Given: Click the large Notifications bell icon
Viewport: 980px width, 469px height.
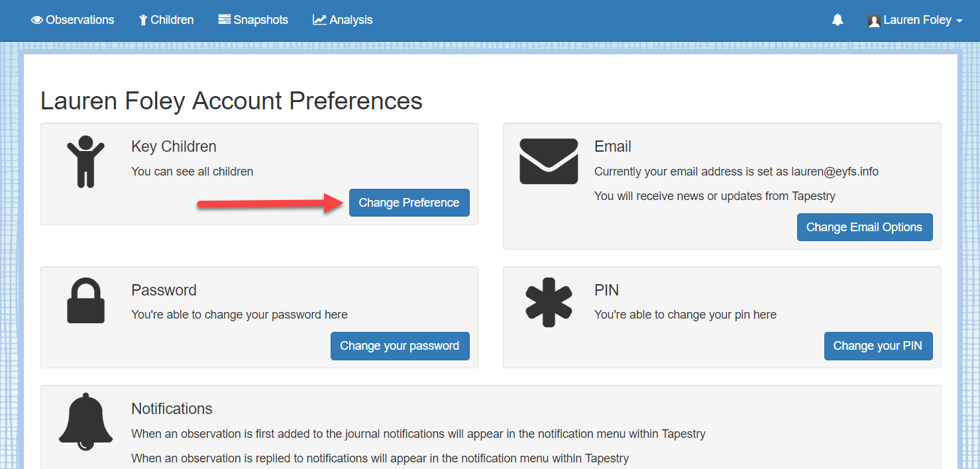Looking at the screenshot, I should click(x=85, y=422).
